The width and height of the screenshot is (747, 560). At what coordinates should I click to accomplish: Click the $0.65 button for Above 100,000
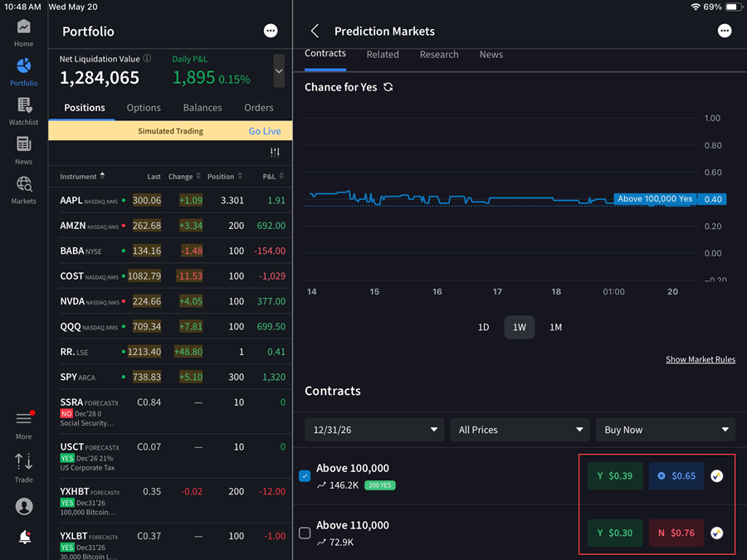coord(676,475)
